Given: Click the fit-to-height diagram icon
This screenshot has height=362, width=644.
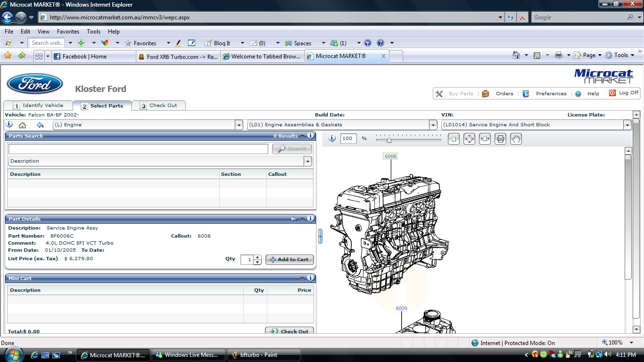Looking at the screenshot, I should [469, 139].
